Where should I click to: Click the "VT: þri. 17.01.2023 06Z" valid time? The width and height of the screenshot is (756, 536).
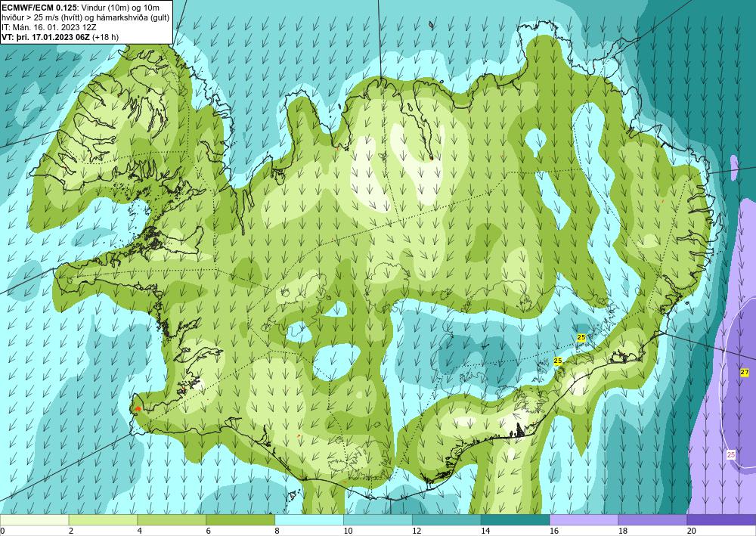[x=45, y=36]
